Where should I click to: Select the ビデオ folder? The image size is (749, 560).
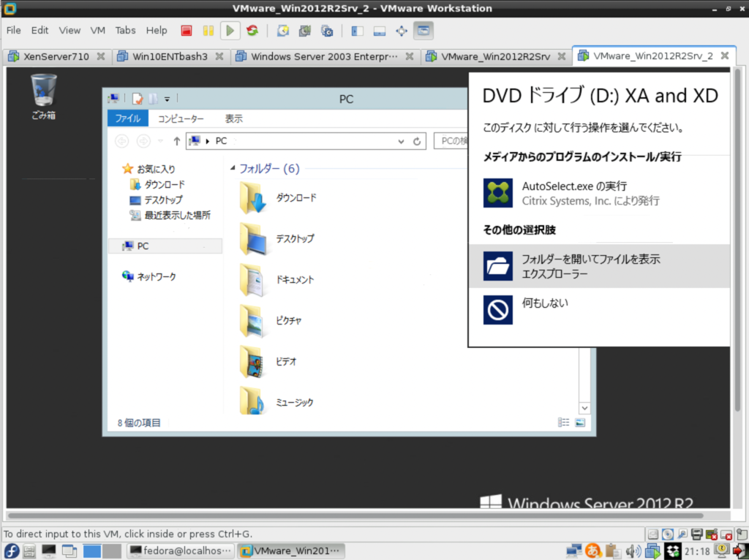(x=268, y=361)
